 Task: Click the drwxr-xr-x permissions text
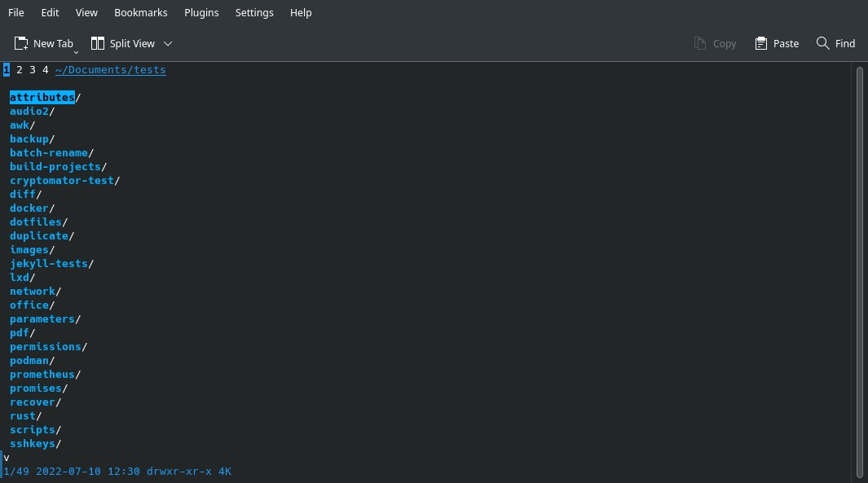pyautogui.click(x=178, y=472)
